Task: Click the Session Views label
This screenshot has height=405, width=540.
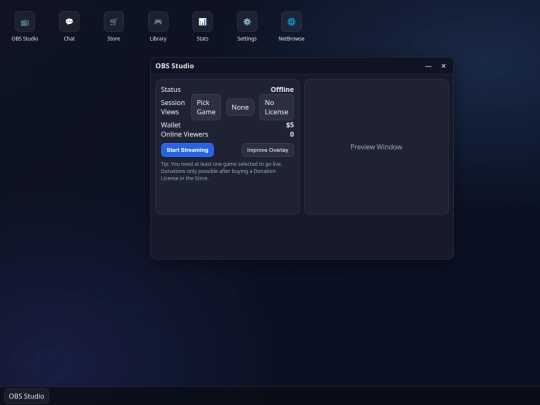Action: (x=173, y=107)
